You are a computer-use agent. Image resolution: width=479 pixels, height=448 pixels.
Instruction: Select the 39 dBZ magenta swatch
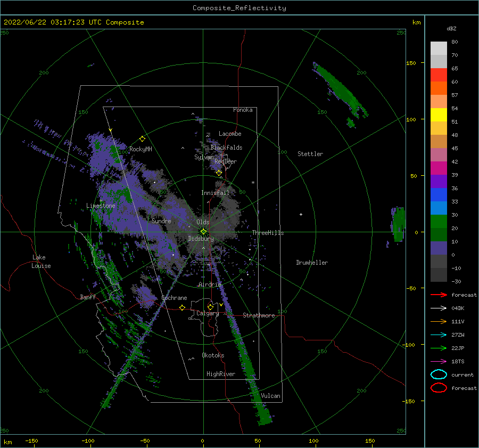click(x=439, y=168)
